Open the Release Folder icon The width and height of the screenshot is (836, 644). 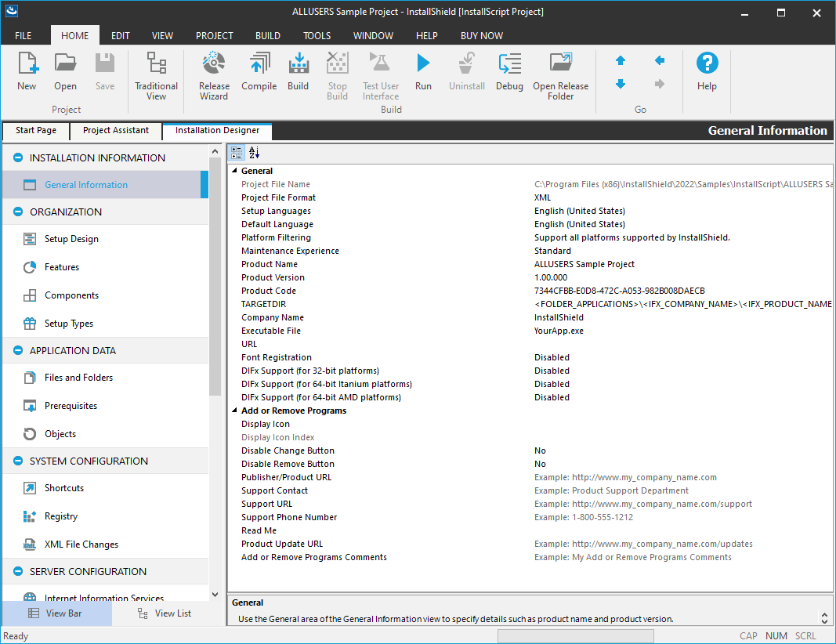click(x=560, y=74)
